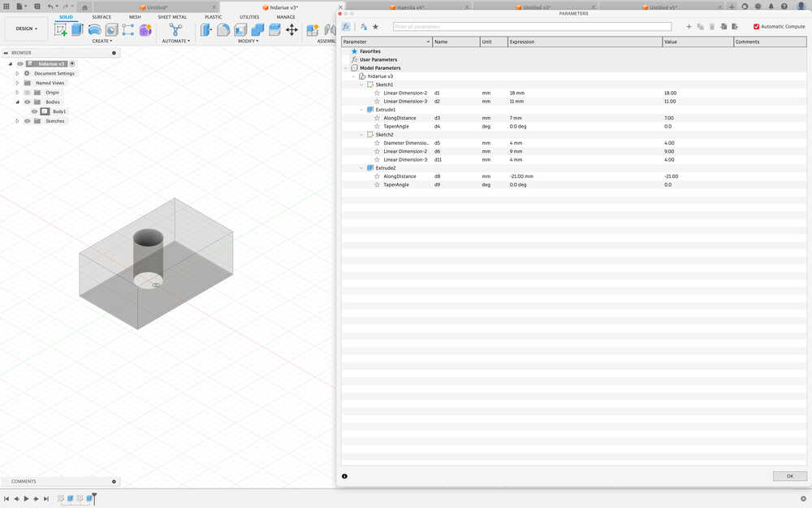The width and height of the screenshot is (812, 508).
Task: Open the DESIGN workspace dropdown
Action: point(26,28)
